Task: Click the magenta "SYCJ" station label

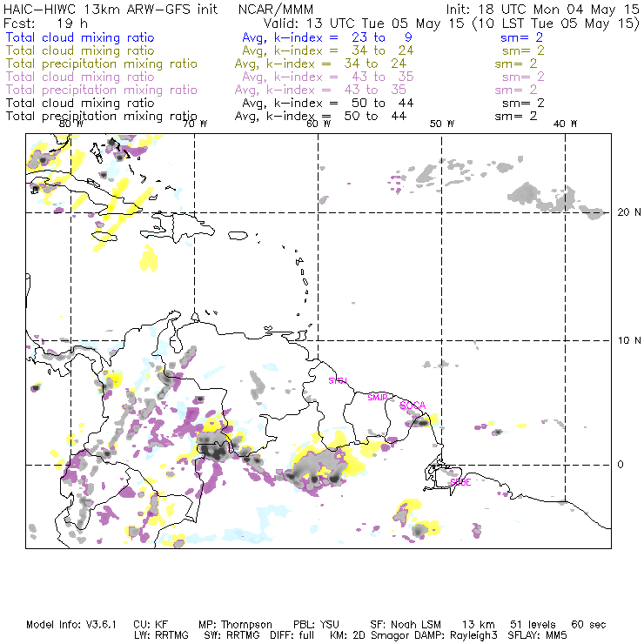Action: tap(338, 380)
